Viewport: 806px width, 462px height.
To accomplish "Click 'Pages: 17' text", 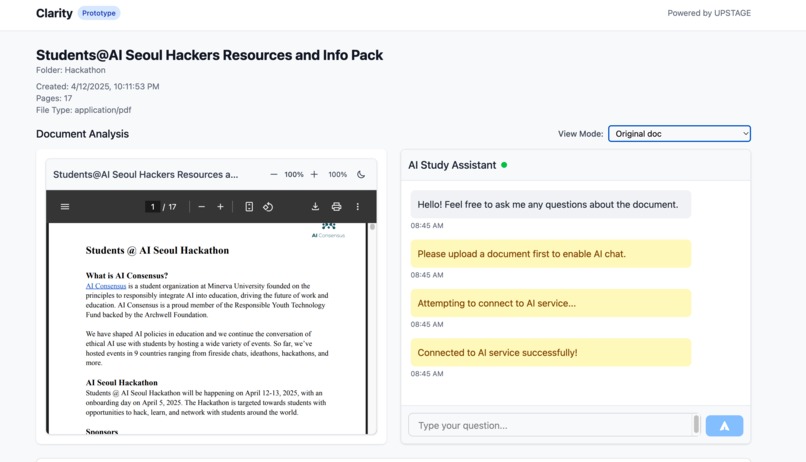I will [54, 98].
